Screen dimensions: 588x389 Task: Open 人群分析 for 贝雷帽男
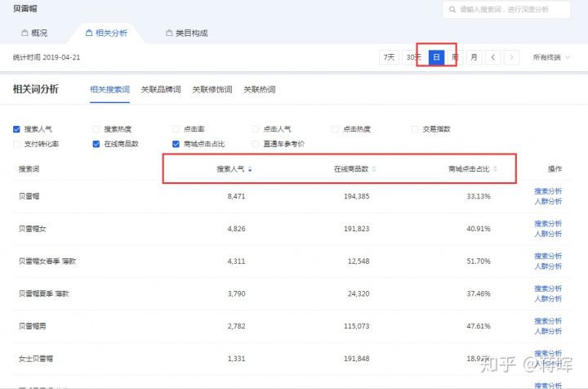pyautogui.click(x=548, y=331)
